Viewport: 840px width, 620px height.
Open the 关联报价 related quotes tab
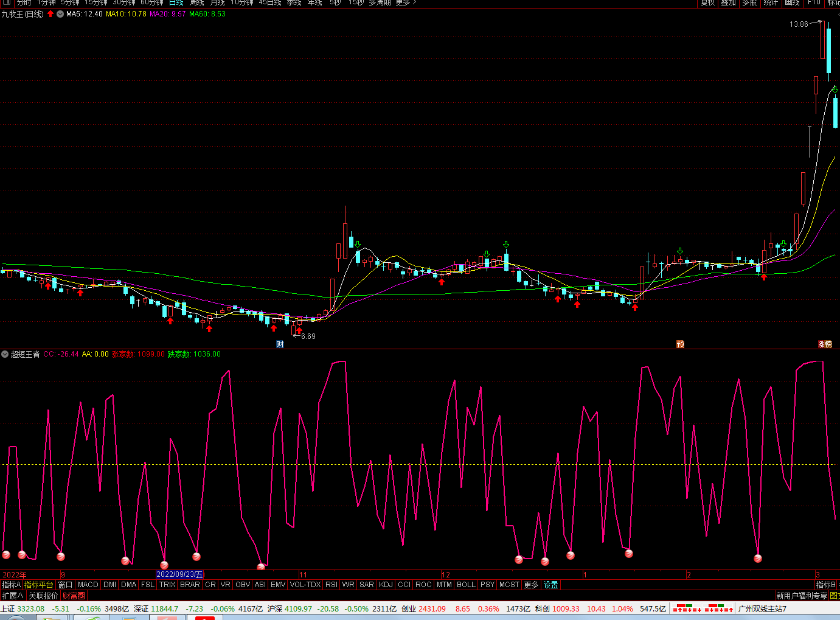click(x=43, y=596)
